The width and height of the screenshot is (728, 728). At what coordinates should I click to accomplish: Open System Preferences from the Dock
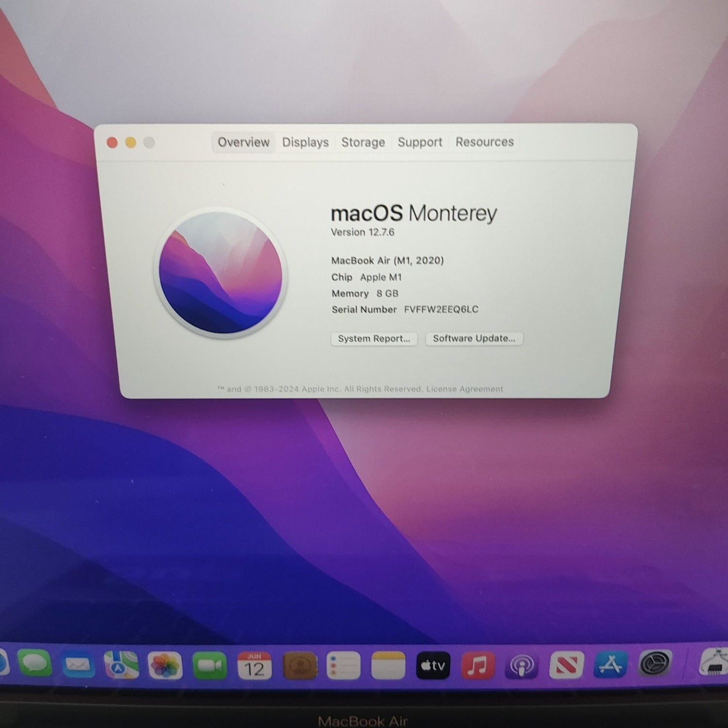point(655,663)
